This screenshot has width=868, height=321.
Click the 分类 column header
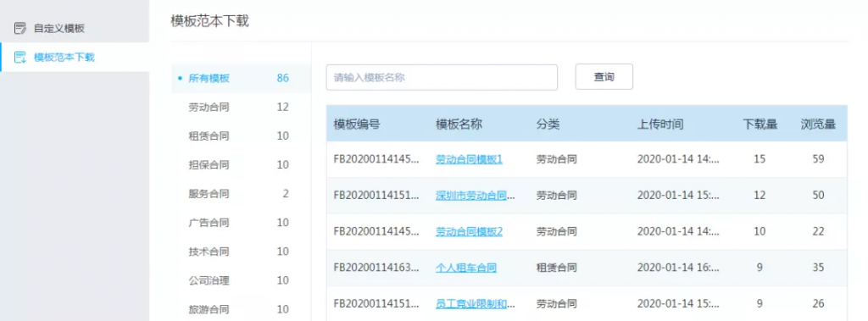tap(548, 124)
